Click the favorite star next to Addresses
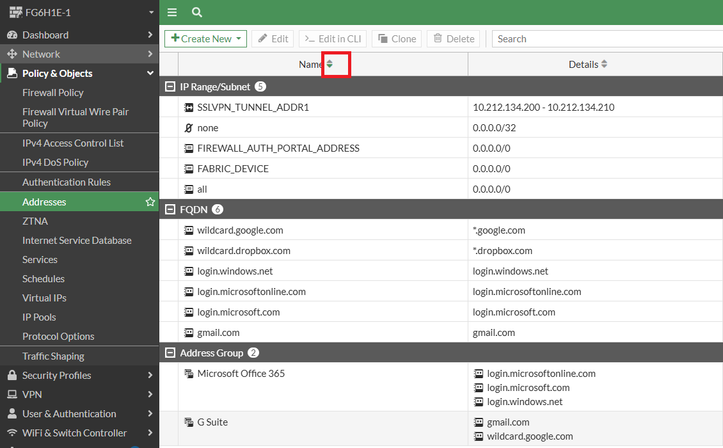This screenshot has height=448, width=723. [x=150, y=202]
